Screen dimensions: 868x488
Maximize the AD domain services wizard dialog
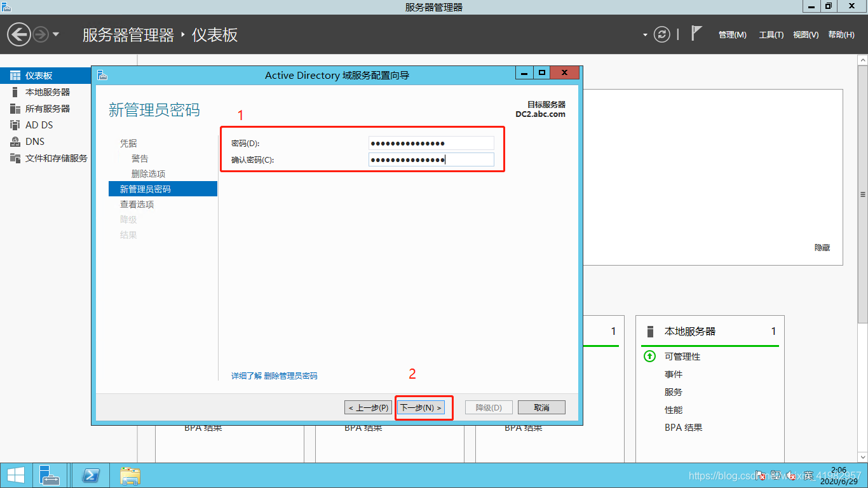(542, 74)
